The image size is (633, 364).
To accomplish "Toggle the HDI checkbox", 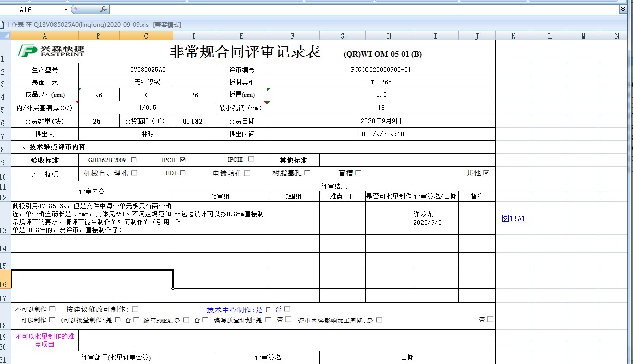I will coord(183,173).
